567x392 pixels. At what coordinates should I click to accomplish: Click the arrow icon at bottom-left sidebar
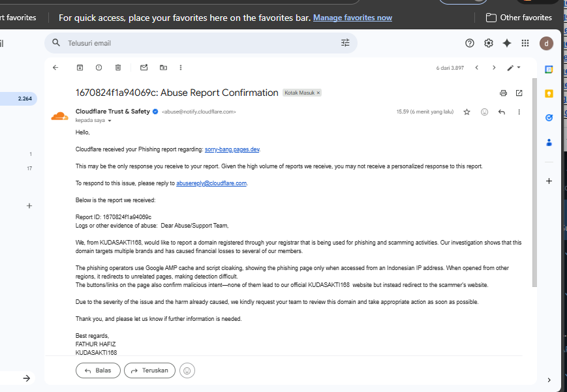click(x=26, y=378)
